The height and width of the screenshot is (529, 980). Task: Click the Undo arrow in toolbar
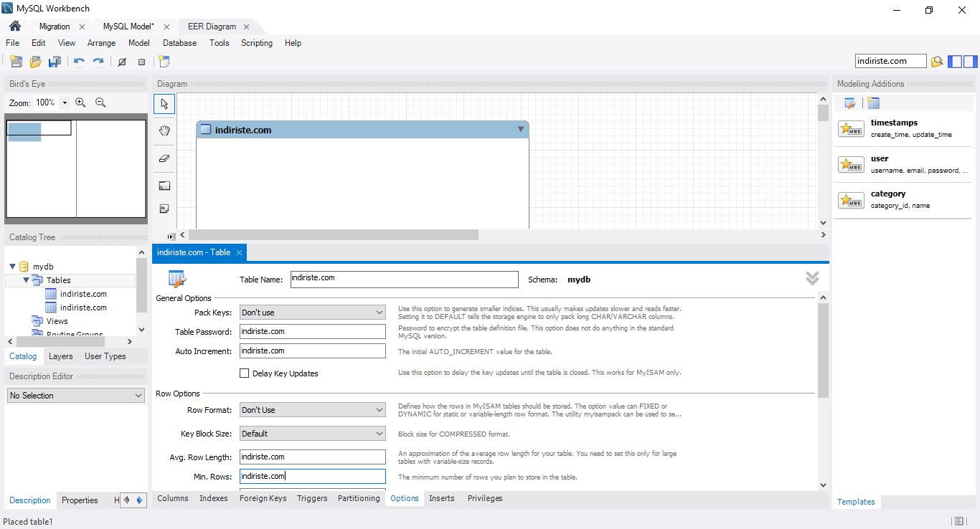pos(79,62)
